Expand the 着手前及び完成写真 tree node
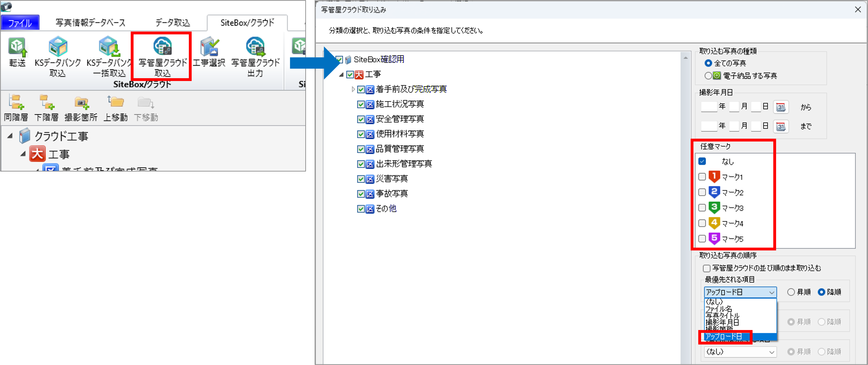The height and width of the screenshot is (365, 868). [353, 90]
